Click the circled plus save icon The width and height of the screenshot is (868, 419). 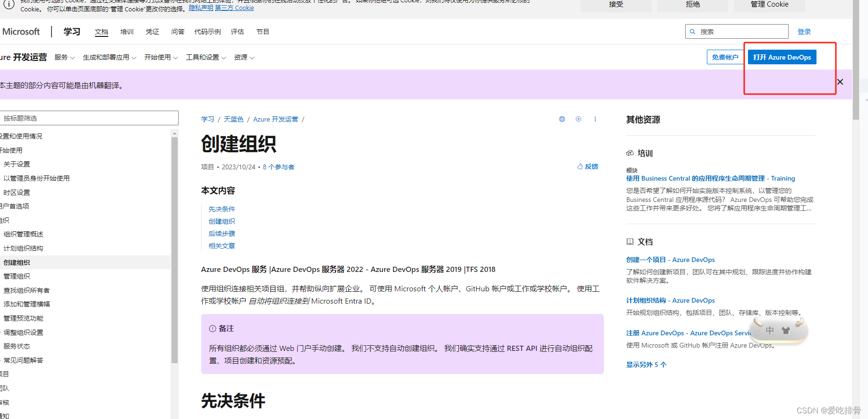[578, 119]
